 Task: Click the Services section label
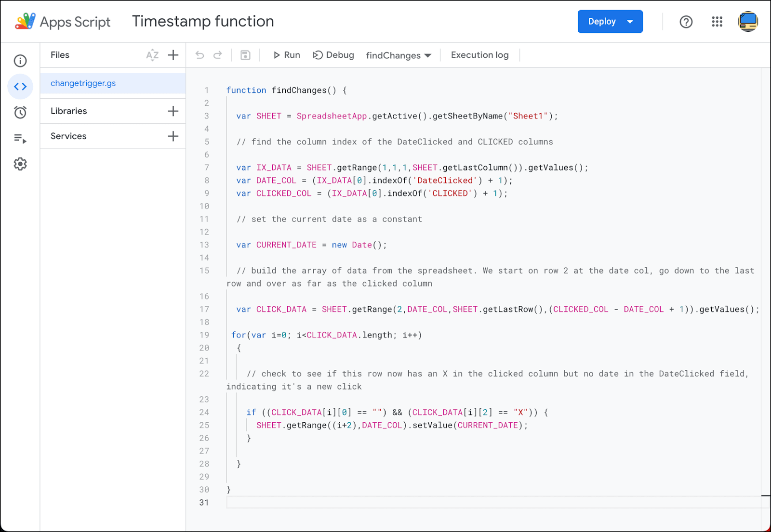tap(68, 136)
